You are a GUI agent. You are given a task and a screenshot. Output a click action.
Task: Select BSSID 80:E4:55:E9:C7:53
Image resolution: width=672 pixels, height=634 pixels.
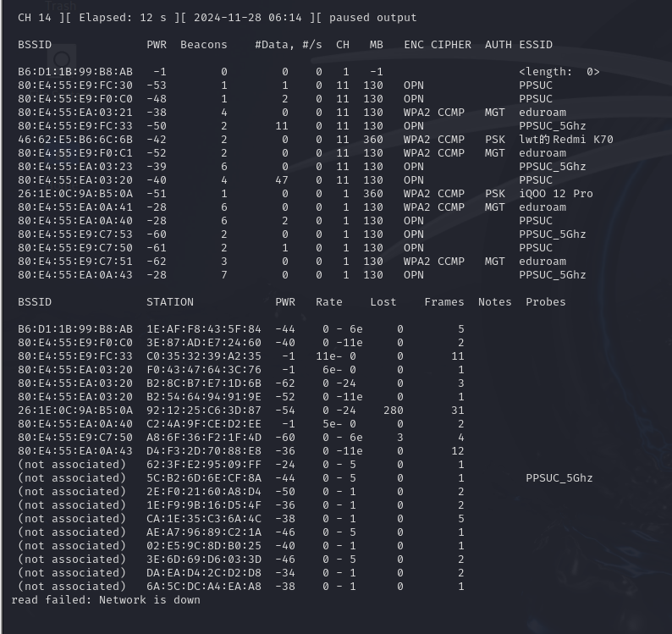(75, 234)
